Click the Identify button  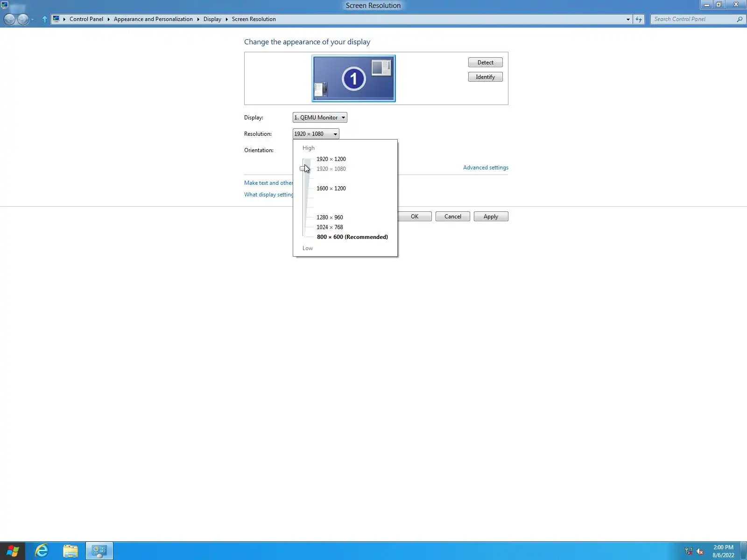tap(486, 77)
